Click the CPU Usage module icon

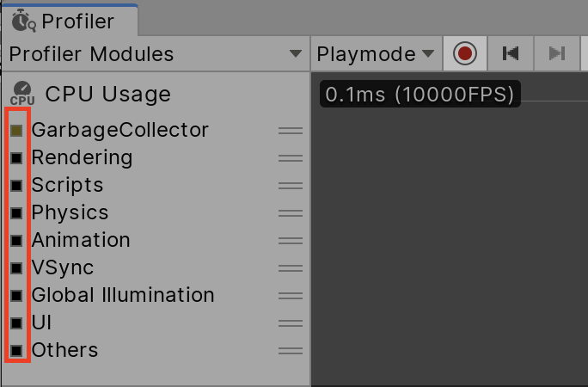[23, 94]
